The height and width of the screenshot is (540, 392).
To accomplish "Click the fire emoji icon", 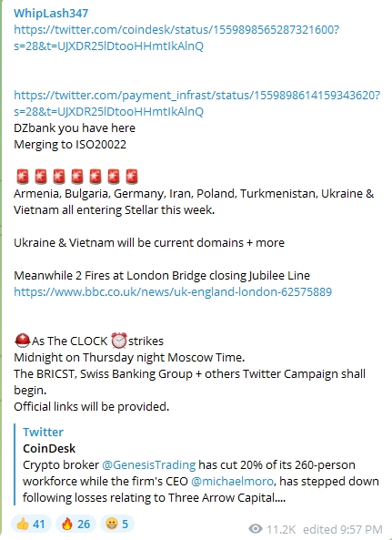I will [x=67, y=524].
